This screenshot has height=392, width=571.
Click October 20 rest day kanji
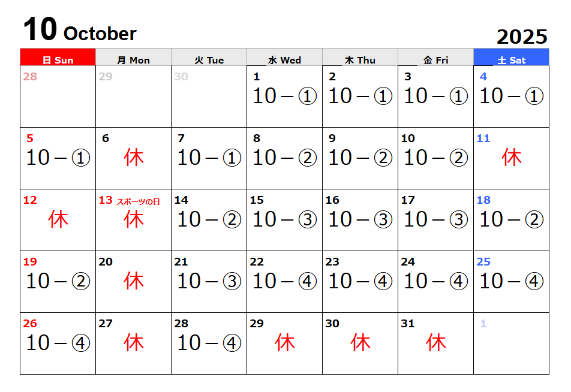click(x=134, y=281)
